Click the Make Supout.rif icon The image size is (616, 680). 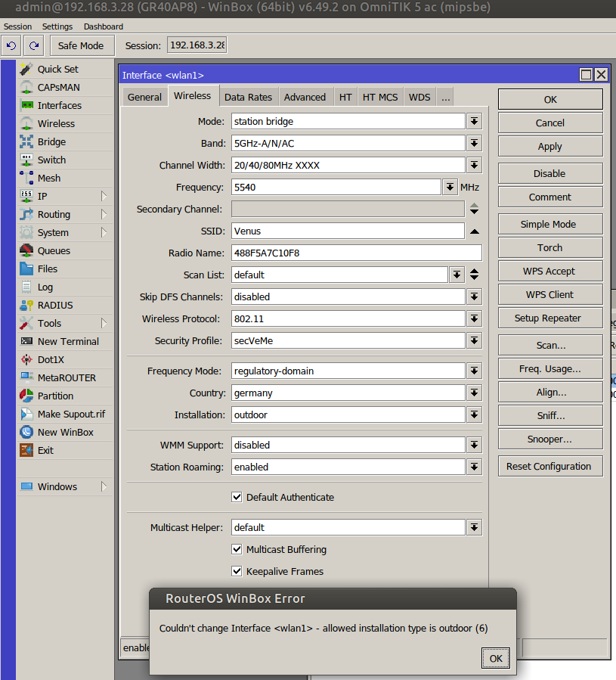[26, 415]
